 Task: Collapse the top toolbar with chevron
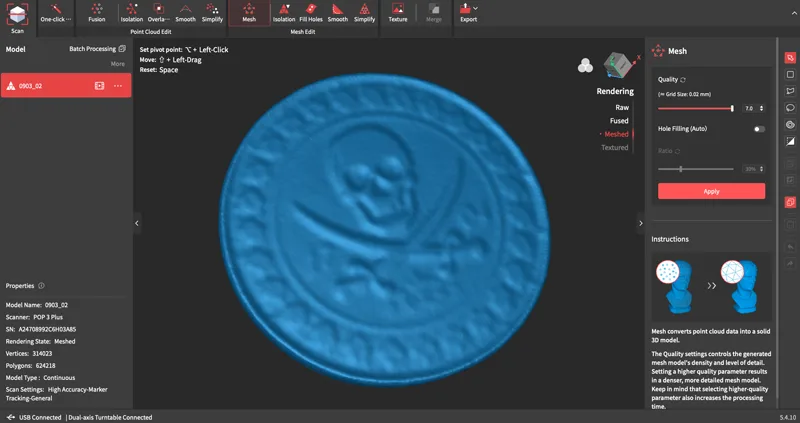(x=794, y=14)
